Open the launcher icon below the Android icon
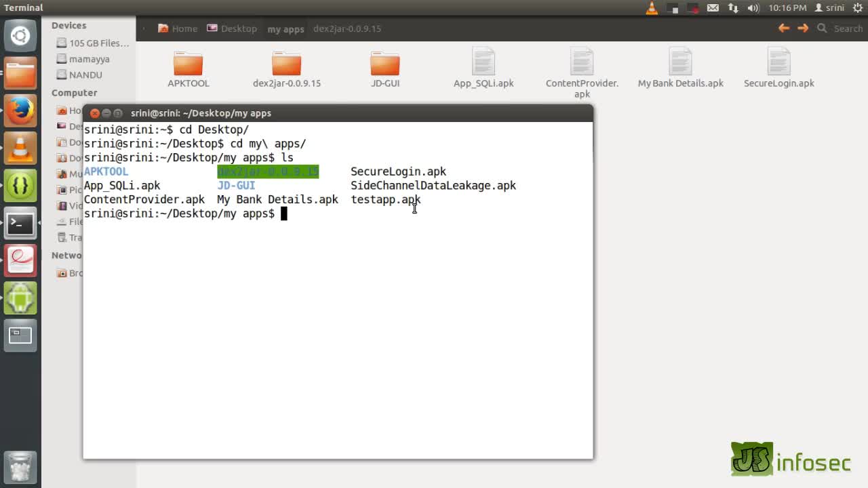The width and height of the screenshot is (868, 488). click(x=20, y=335)
